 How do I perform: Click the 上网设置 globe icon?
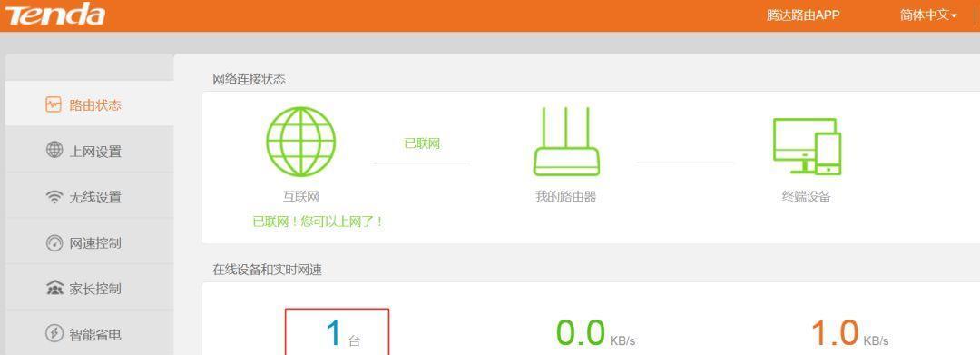coord(54,150)
